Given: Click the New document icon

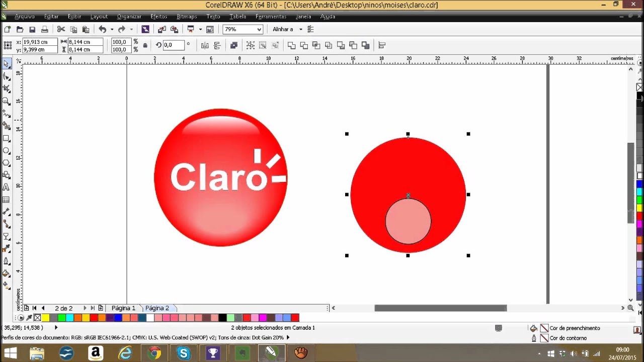Looking at the screenshot, I should point(7,30).
